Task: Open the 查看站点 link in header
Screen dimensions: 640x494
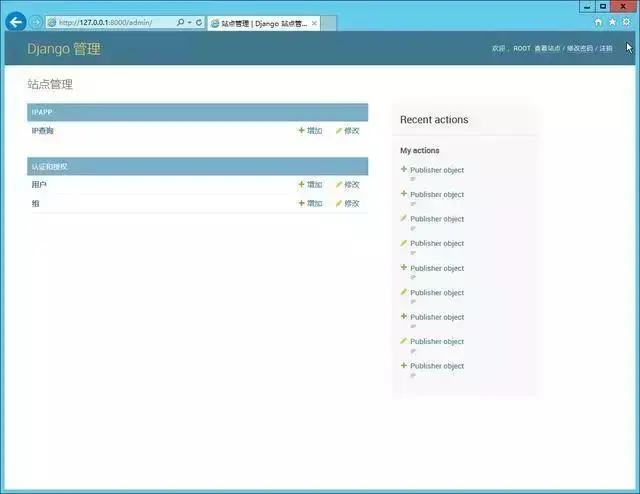Action: coord(547,48)
